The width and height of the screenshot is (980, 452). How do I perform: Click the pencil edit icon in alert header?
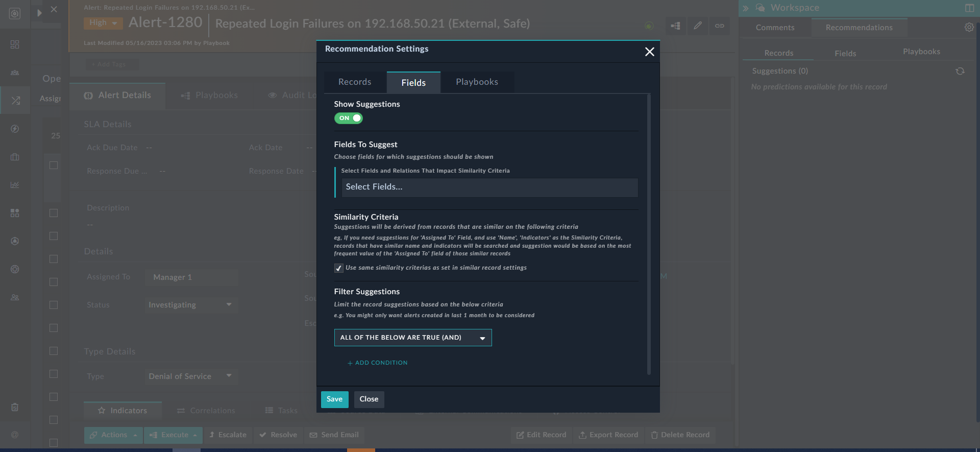697,26
